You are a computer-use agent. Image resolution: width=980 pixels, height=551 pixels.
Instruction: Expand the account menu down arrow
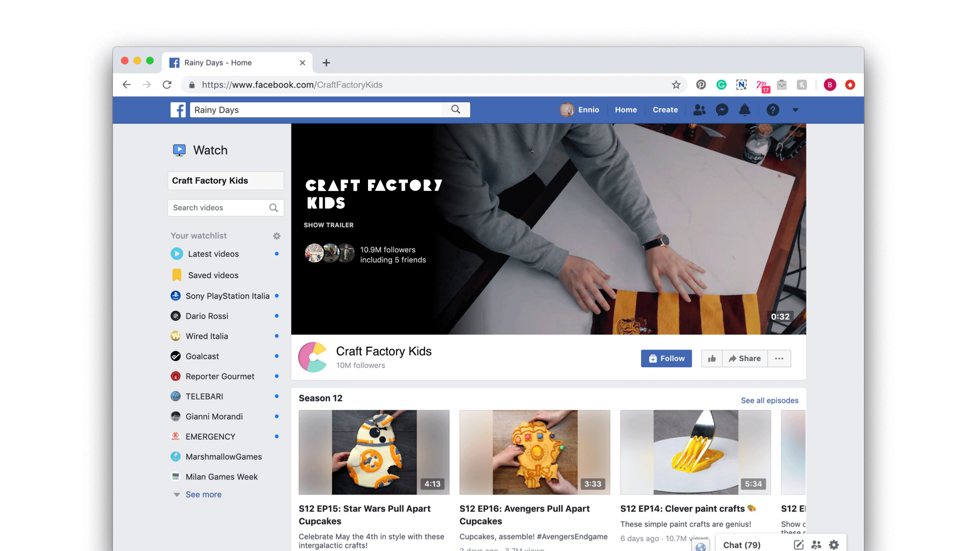point(795,110)
